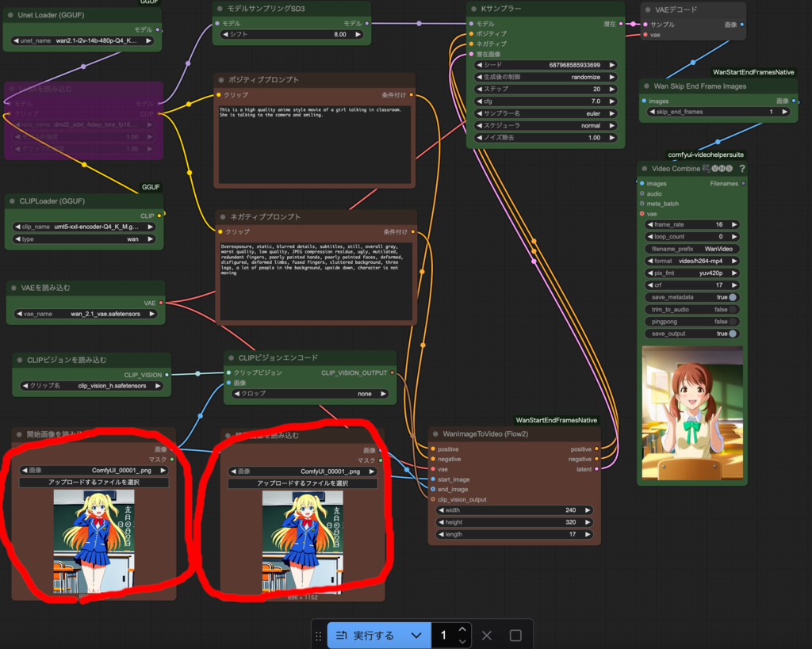The image size is (812, 649).
Task: Click the start image node preview thumbnail
Action: pyautogui.click(x=94, y=541)
